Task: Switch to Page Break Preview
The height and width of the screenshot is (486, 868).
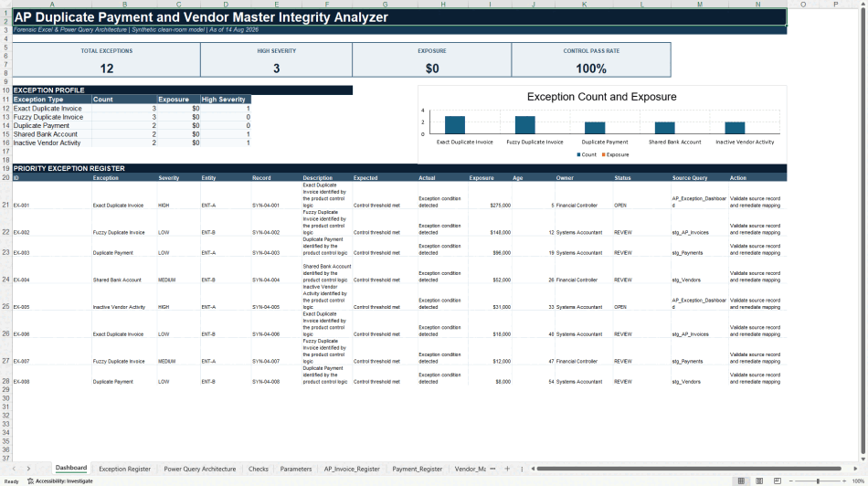Action: coord(778,481)
